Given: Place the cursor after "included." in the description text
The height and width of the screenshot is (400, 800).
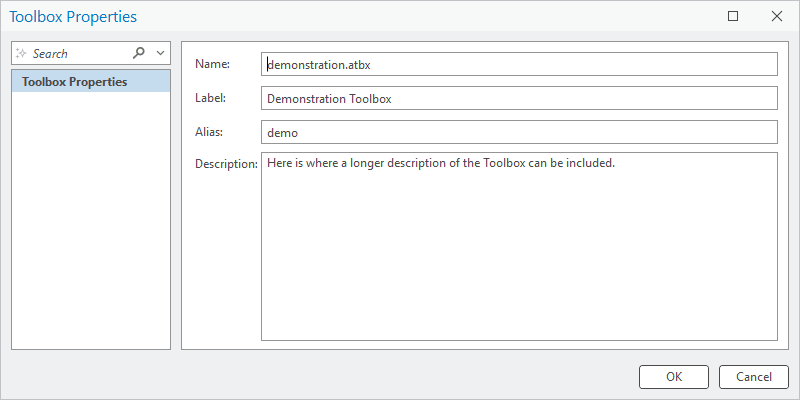Looking at the screenshot, I should (x=616, y=164).
